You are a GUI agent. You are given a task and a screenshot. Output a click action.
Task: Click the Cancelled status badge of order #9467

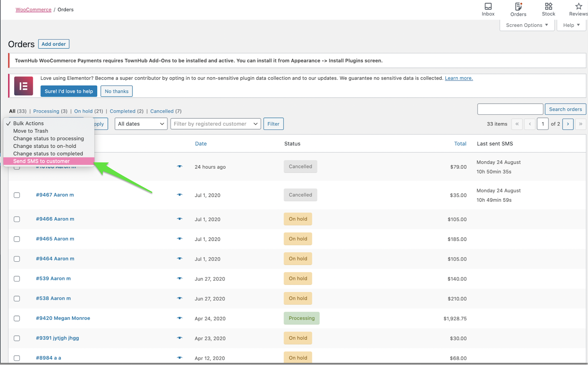click(x=300, y=195)
